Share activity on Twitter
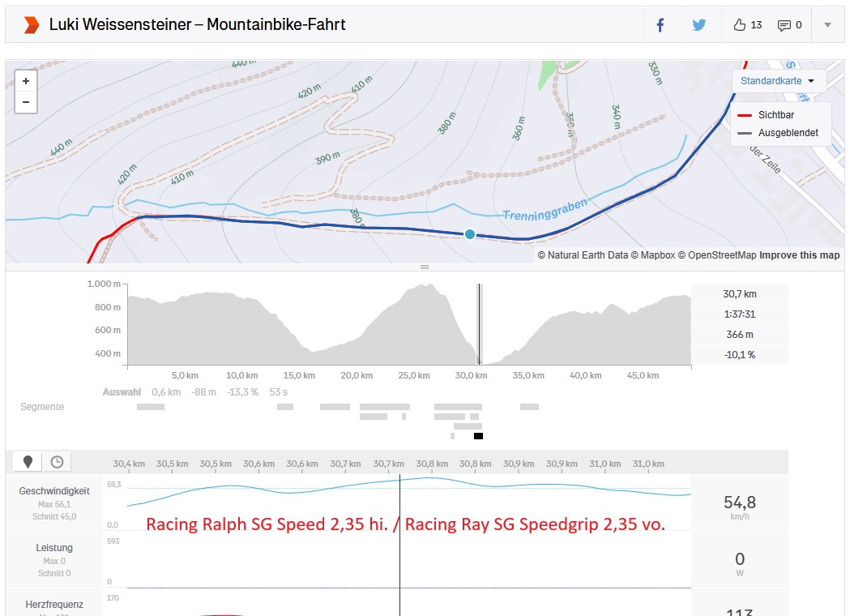 point(699,25)
